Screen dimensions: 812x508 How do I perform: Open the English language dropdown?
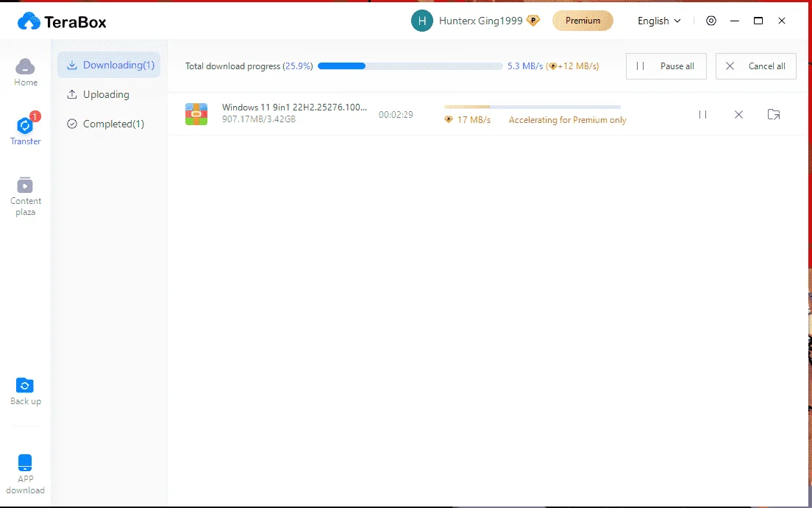coord(659,21)
